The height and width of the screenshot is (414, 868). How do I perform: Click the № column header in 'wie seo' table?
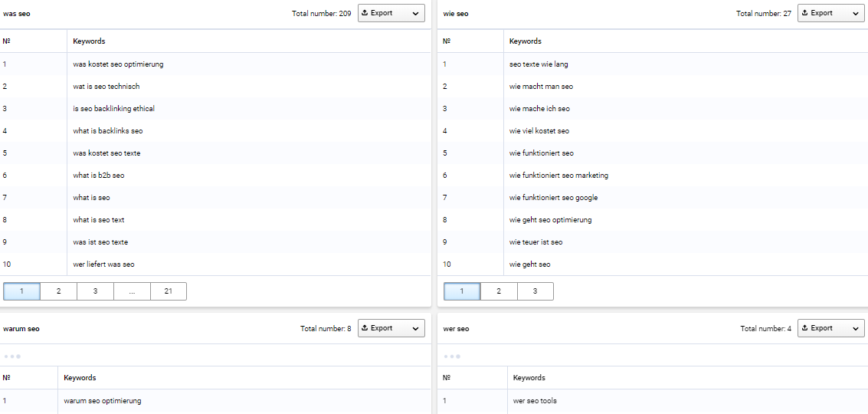pyautogui.click(x=447, y=41)
